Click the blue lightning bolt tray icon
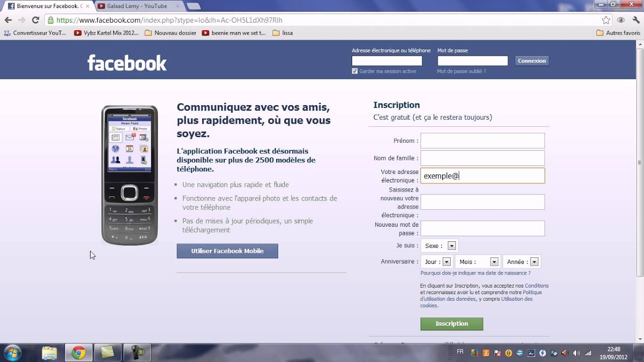644x362 pixels. pyautogui.click(x=542, y=353)
